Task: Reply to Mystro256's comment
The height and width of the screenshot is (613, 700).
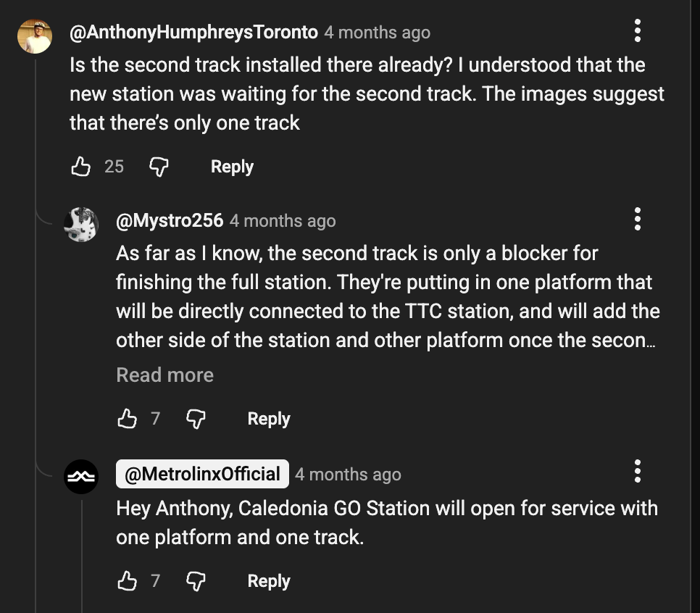Action: (x=269, y=419)
